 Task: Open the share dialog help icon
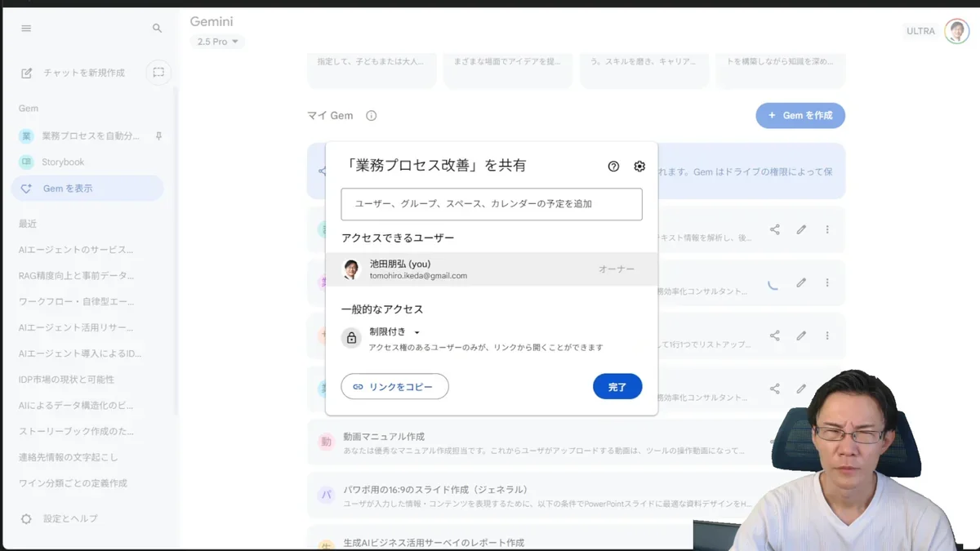click(x=613, y=167)
